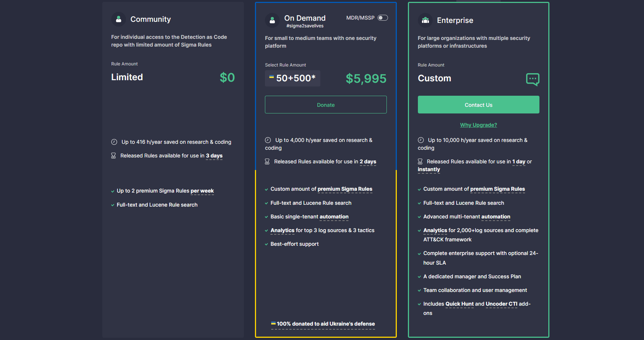Click the 'Limited' rule amount text
644x340 pixels.
pyautogui.click(x=127, y=77)
